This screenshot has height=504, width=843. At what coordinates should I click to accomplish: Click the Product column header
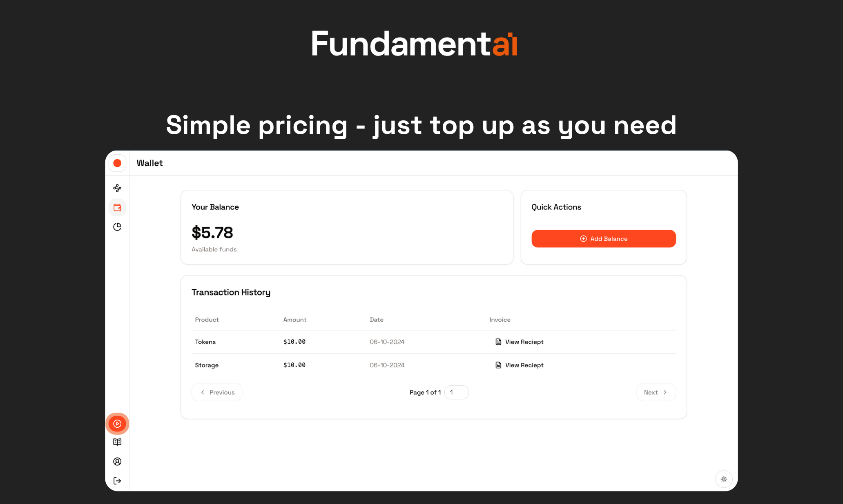[207, 320]
